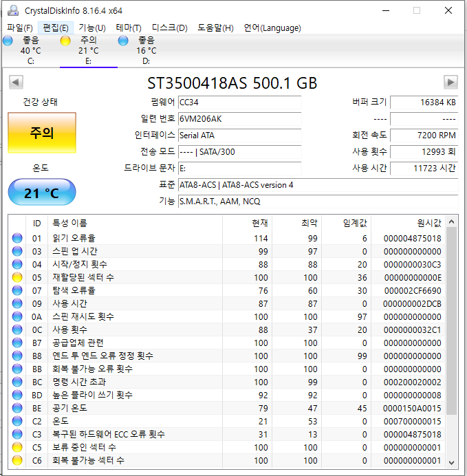
Task: Click status orb for BC 명령 시간 초과
Action: 17,382
